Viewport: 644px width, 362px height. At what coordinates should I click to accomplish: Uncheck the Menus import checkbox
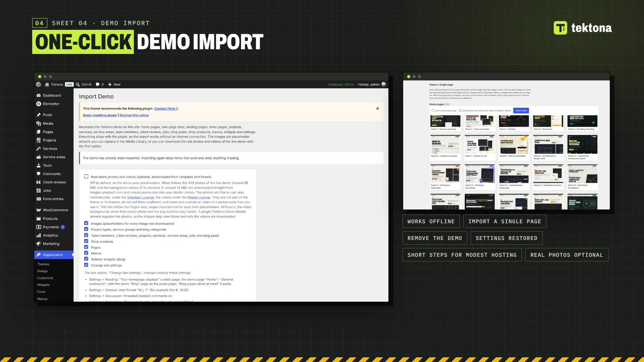(x=86, y=253)
